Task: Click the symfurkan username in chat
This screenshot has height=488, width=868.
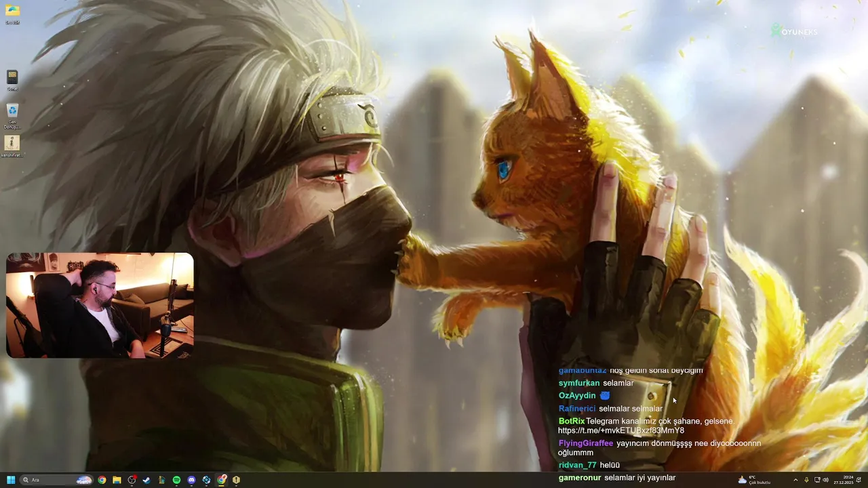Action: click(579, 383)
